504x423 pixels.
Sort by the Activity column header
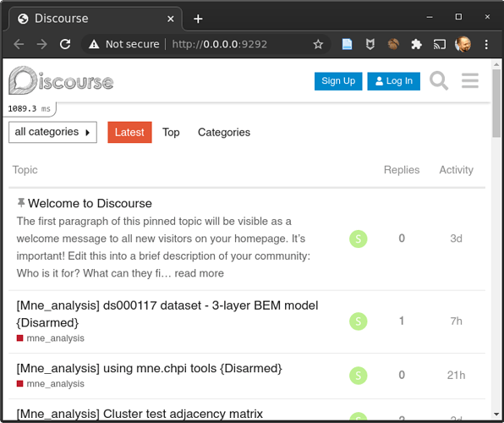457,170
